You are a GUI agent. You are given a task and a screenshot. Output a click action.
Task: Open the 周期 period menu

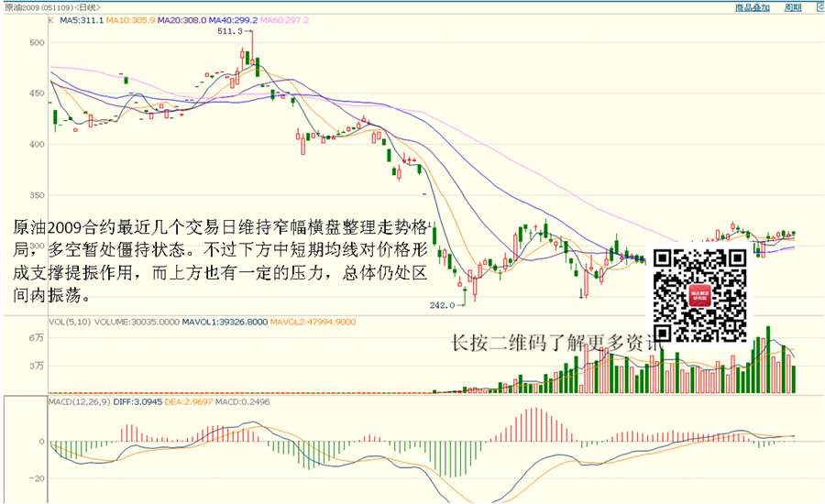pos(793,7)
